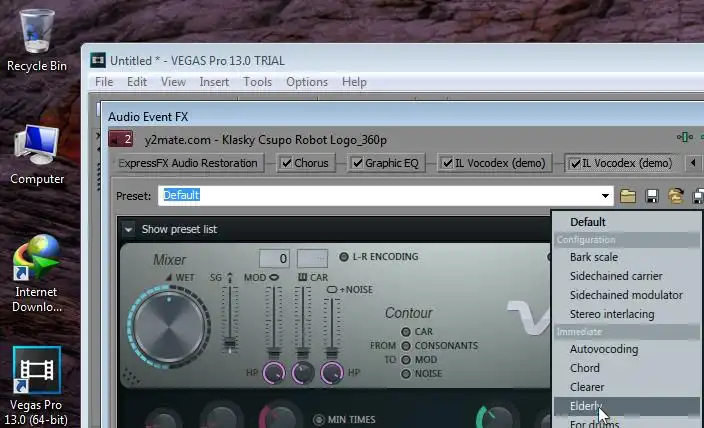Toggle the +NOISE switch
This screenshot has width=704, height=428.
(332, 290)
